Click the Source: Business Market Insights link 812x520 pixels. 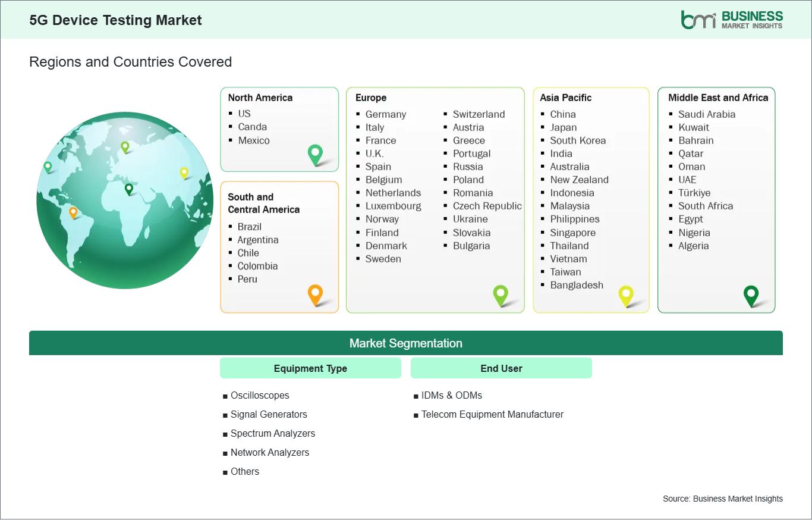click(722, 499)
